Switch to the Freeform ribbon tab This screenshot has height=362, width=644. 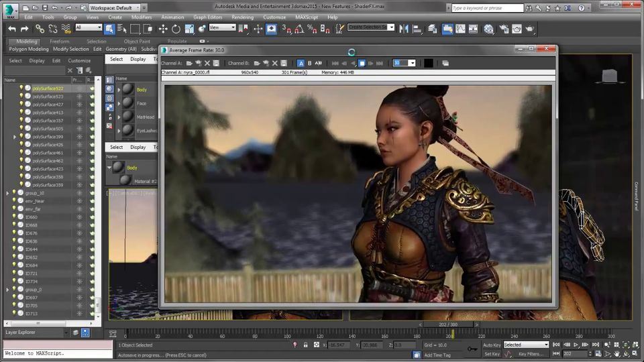(59, 41)
